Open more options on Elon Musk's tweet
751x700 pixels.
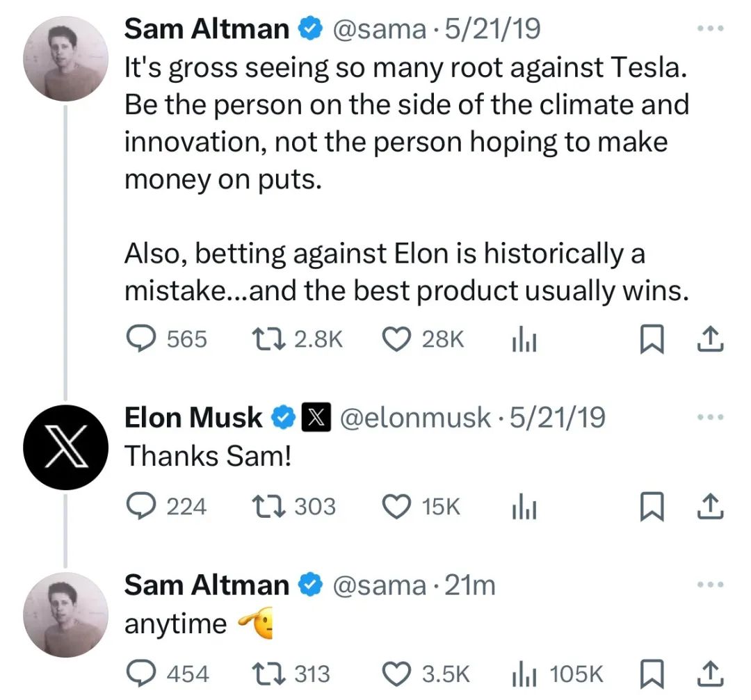[x=710, y=417]
